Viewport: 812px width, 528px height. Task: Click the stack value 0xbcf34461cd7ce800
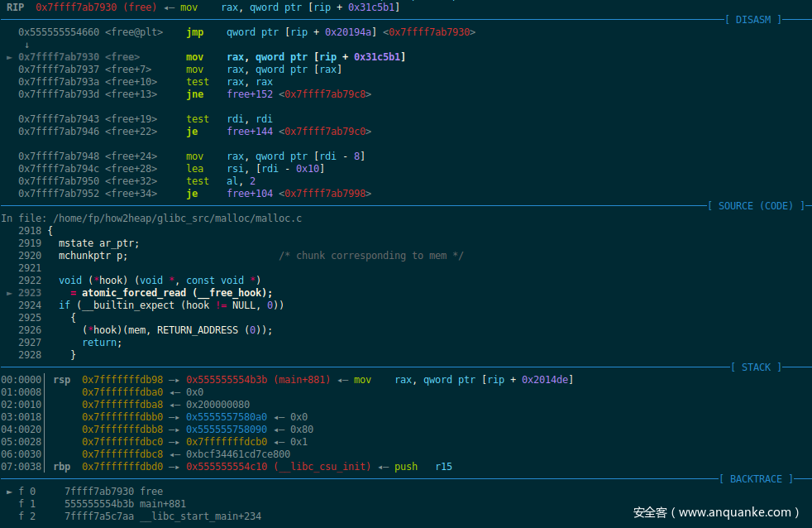pos(238,454)
